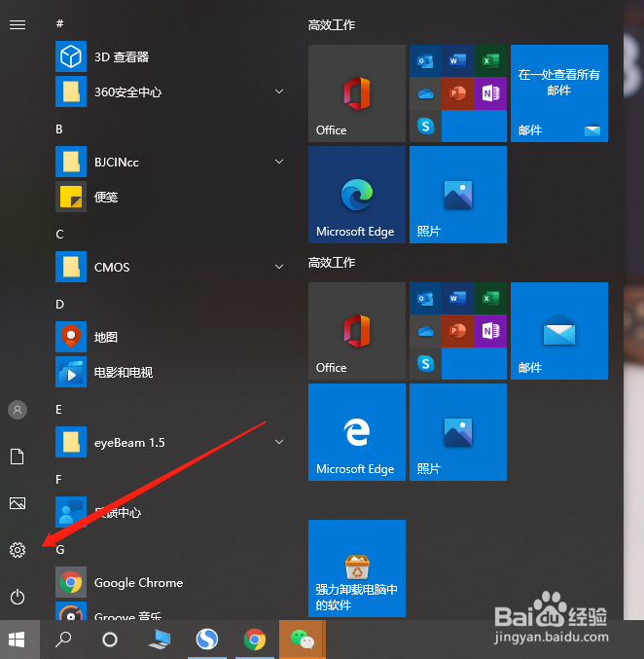The width and height of the screenshot is (644, 659).
Task: Click the Windows Start button on taskbar
Action: pyautogui.click(x=18, y=640)
